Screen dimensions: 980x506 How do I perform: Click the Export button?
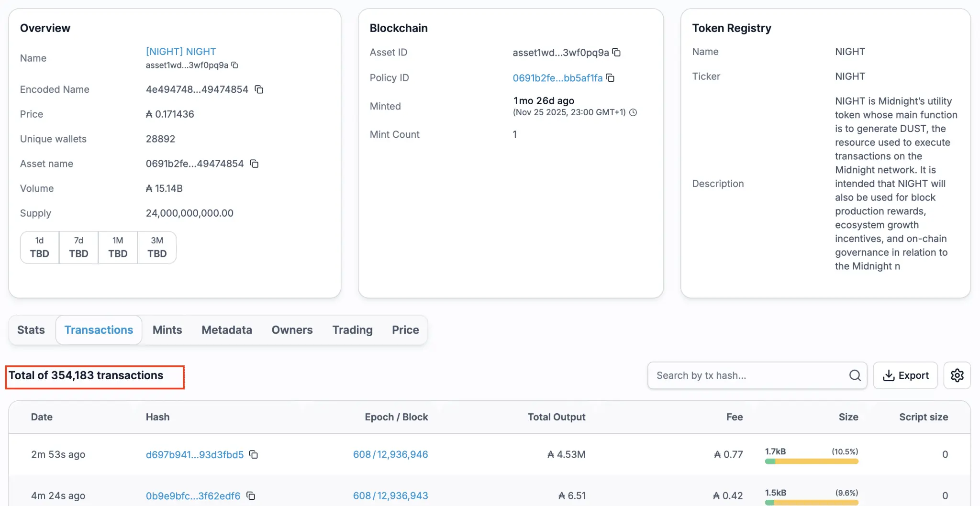click(905, 375)
